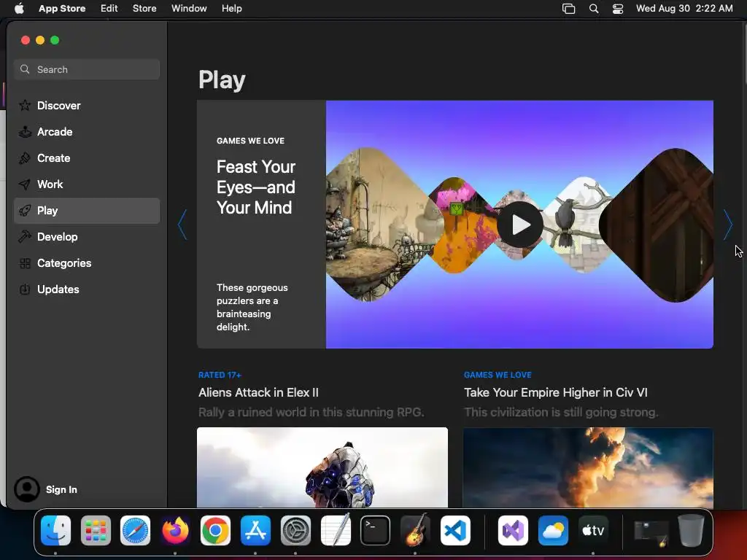
Task: Open Visual Studio purple Dock icon
Action: [513, 531]
